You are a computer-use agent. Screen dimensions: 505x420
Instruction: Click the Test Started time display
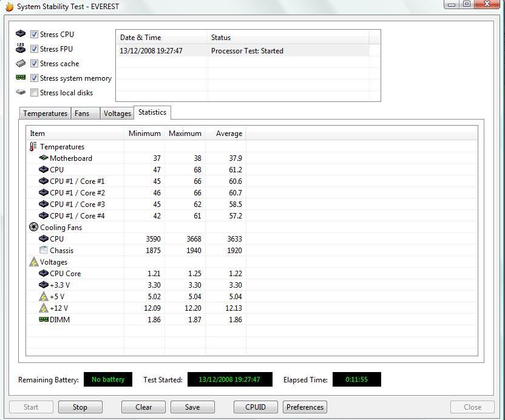229,379
